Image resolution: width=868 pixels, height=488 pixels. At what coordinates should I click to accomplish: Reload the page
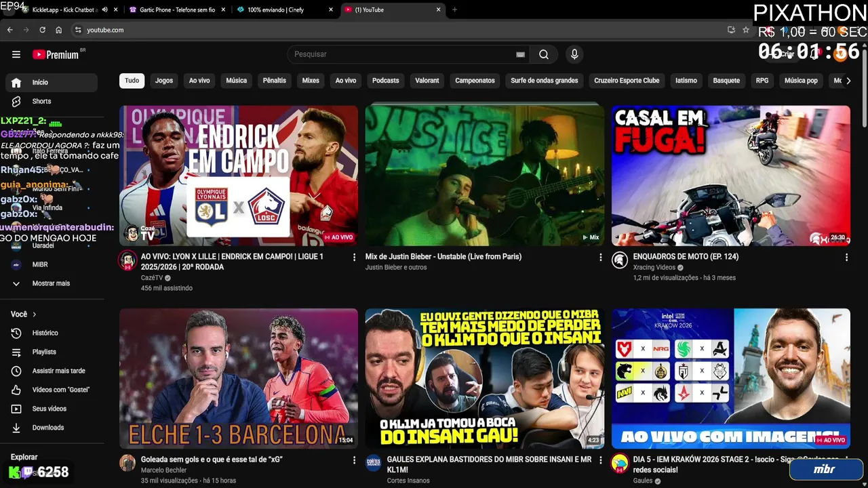[x=43, y=30]
